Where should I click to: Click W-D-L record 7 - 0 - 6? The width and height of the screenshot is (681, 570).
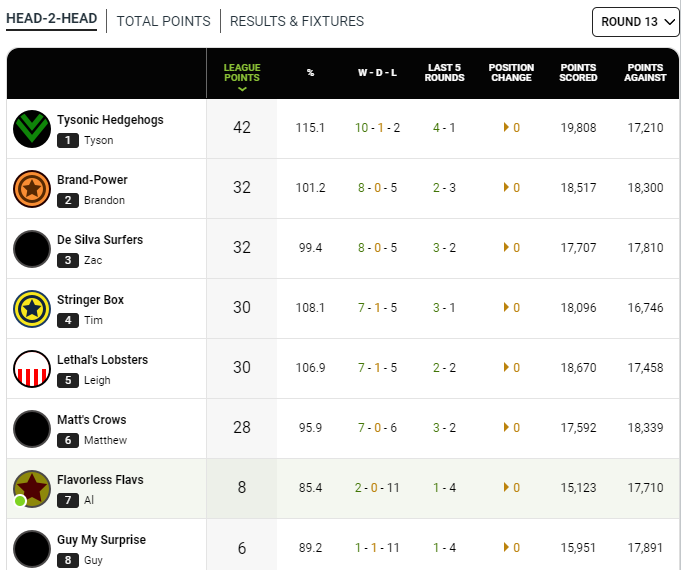[377, 428]
